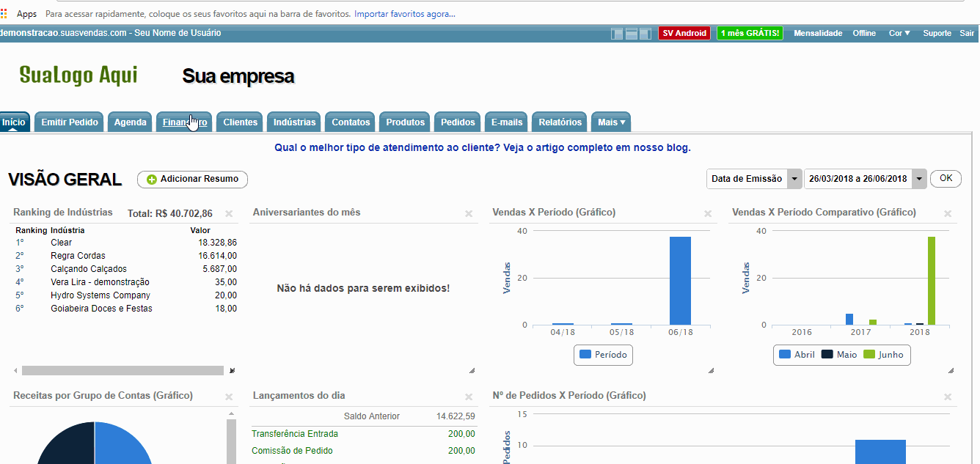Image resolution: width=980 pixels, height=464 pixels.
Task: Click the 1 mês GRÁTIS! button
Action: tap(750, 33)
